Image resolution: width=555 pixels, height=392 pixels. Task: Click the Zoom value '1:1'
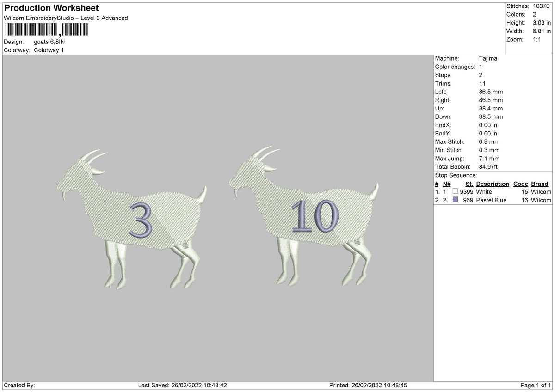tap(537, 39)
